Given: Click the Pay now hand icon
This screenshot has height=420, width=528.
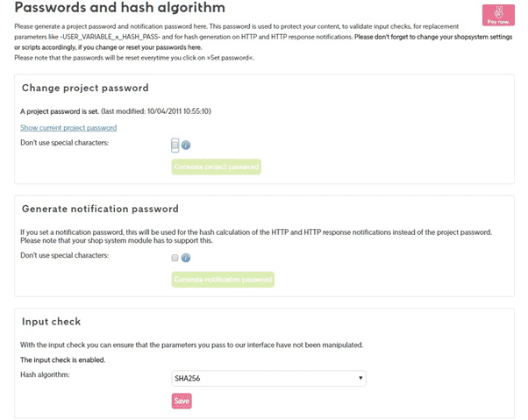Looking at the screenshot, I should [498, 11].
